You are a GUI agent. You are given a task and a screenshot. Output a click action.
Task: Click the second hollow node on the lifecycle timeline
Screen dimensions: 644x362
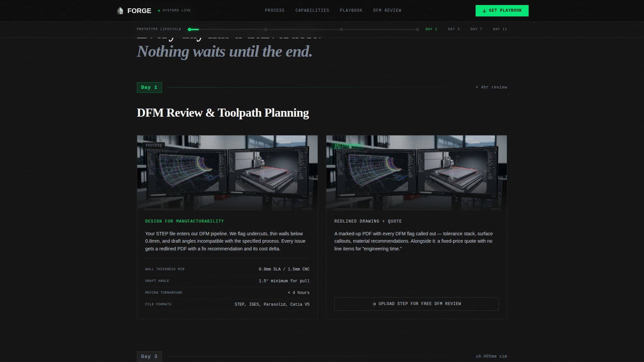[266, 29]
